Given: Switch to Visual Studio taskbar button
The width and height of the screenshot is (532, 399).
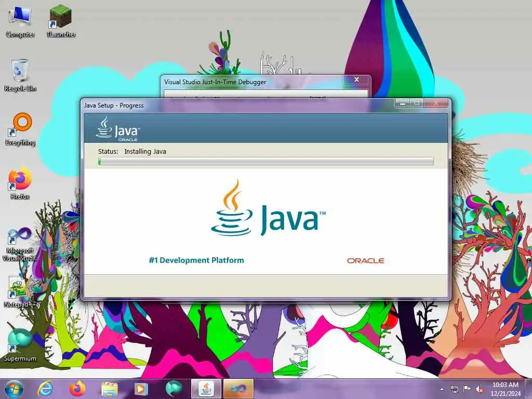Looking at the screenshot, I should point(238,389).
